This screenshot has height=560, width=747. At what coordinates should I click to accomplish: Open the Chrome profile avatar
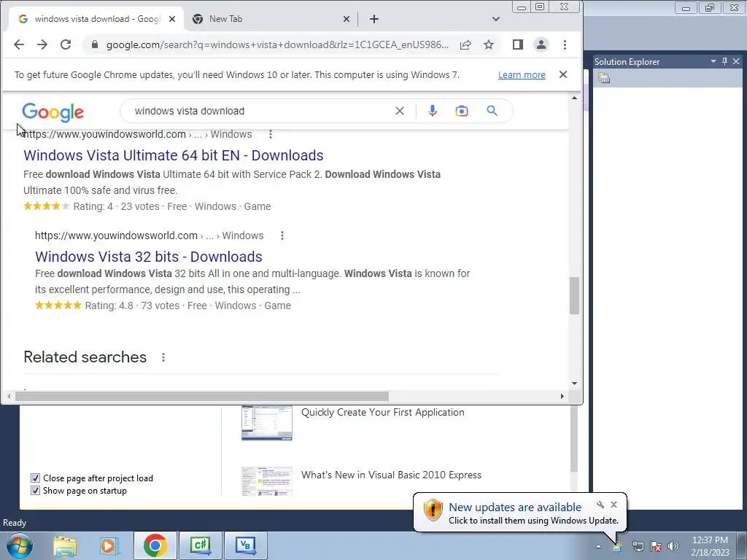click(x=541, y=44)
